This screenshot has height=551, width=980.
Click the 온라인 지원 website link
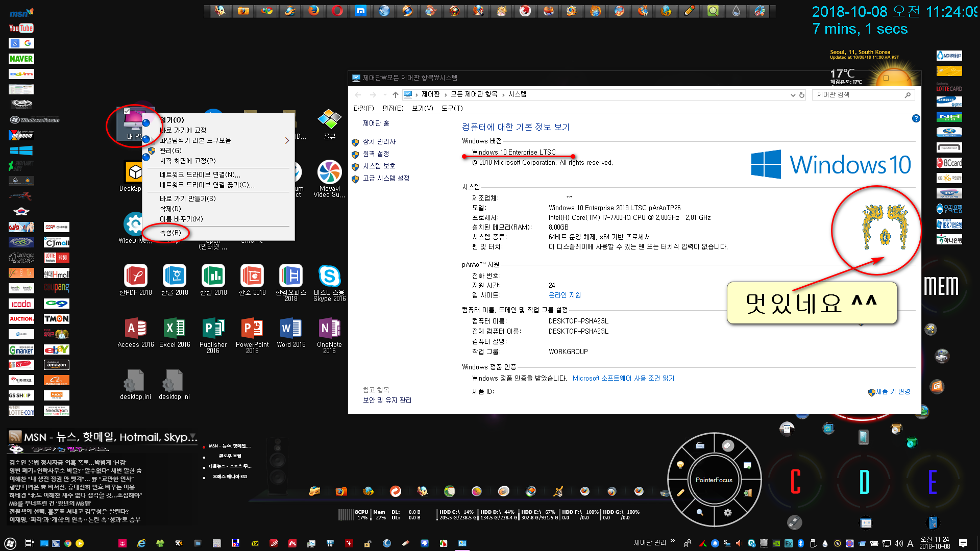565,295
